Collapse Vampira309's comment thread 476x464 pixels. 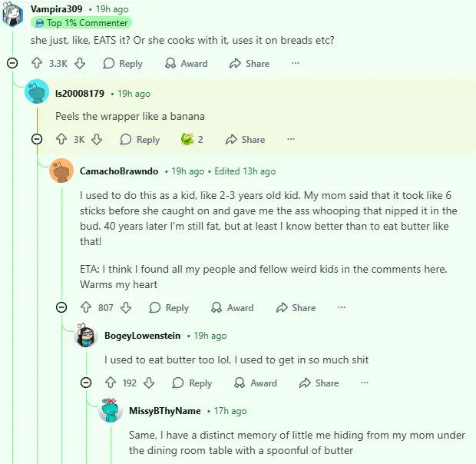click(x=12, y=64)
